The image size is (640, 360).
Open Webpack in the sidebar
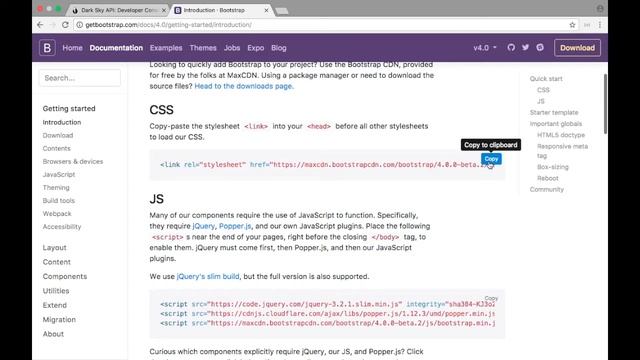(x=57, y=213)
